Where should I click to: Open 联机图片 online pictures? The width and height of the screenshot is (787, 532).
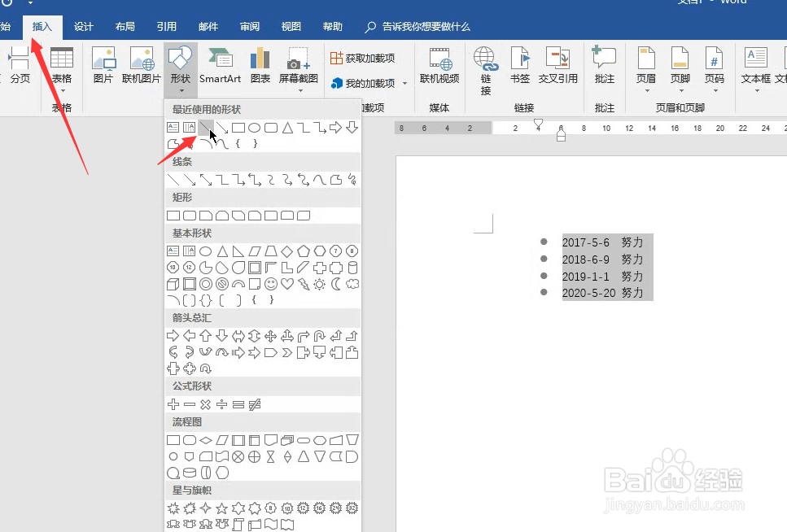(141, 65)
